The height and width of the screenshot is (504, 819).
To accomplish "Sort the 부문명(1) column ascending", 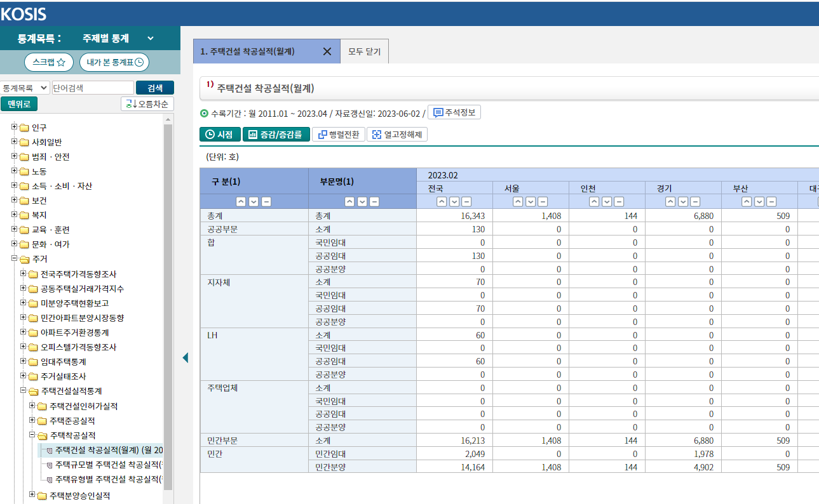I will (x=349, y=202).
